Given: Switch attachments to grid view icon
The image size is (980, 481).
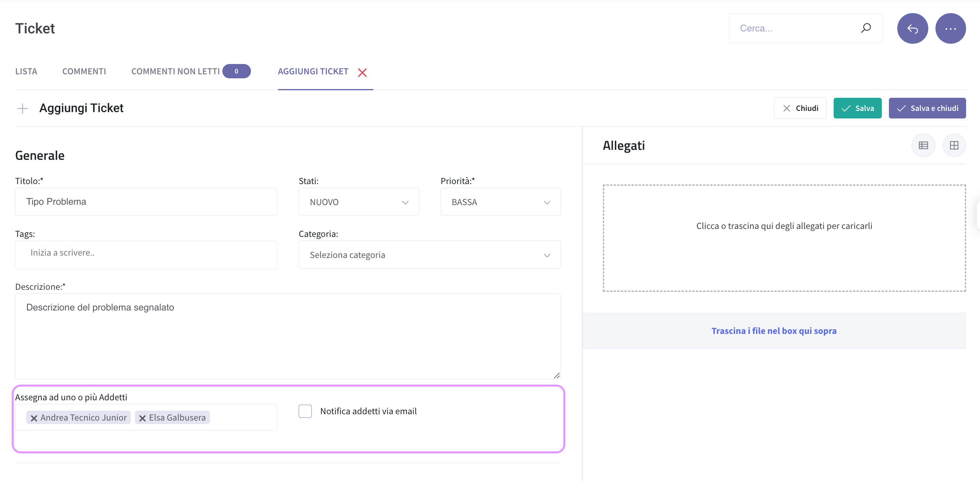Looking at the screenshot, I should click(954, 145).
